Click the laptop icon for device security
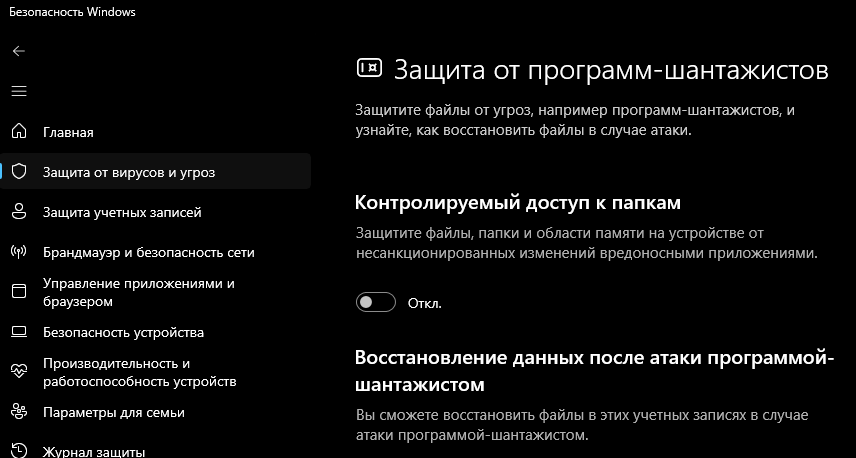Screen dimensions: 856x458 coord(19,332)
